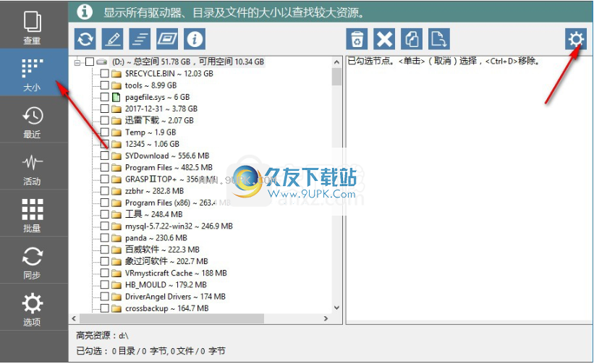594x364 pixels.
Task: Check the panda folder checkbox
Action: point(105,238)
